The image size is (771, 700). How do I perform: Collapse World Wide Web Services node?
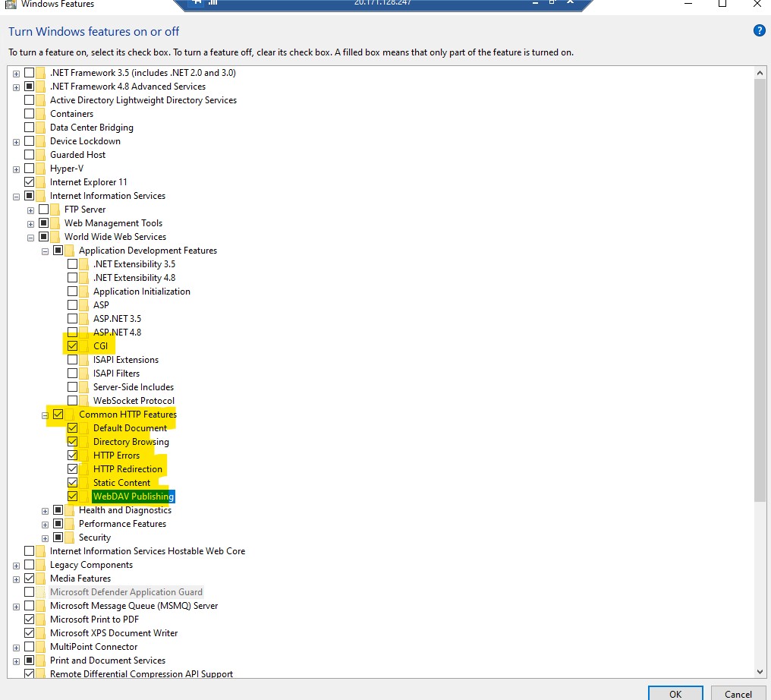pos(30,238)
